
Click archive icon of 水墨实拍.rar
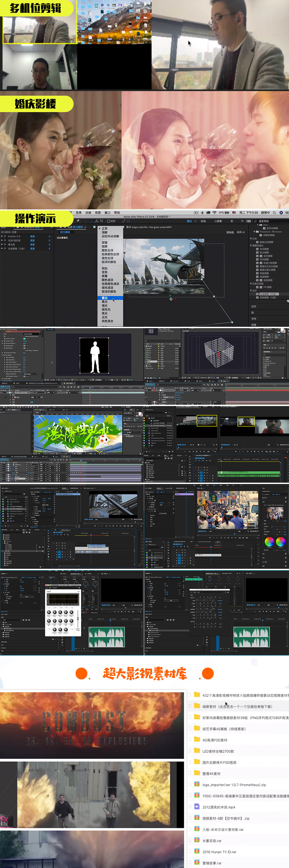point(197,840)
